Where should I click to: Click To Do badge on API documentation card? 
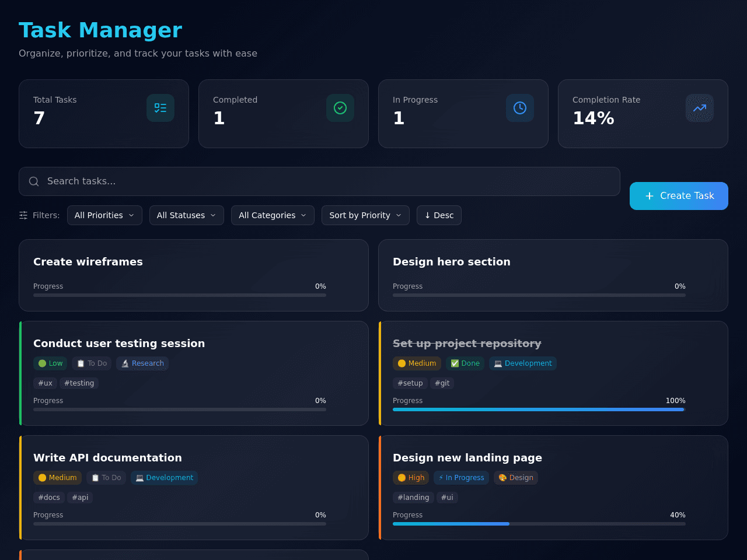106,478
